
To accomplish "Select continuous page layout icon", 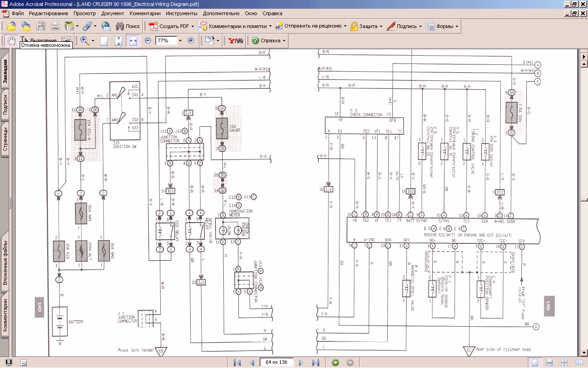I will [549, 362].
